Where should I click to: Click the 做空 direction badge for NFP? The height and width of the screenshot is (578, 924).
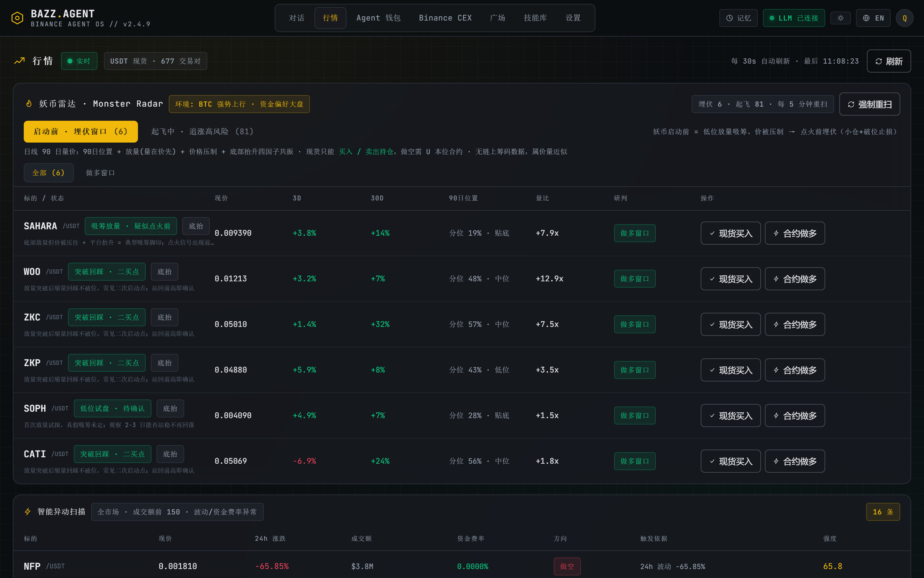567,566
